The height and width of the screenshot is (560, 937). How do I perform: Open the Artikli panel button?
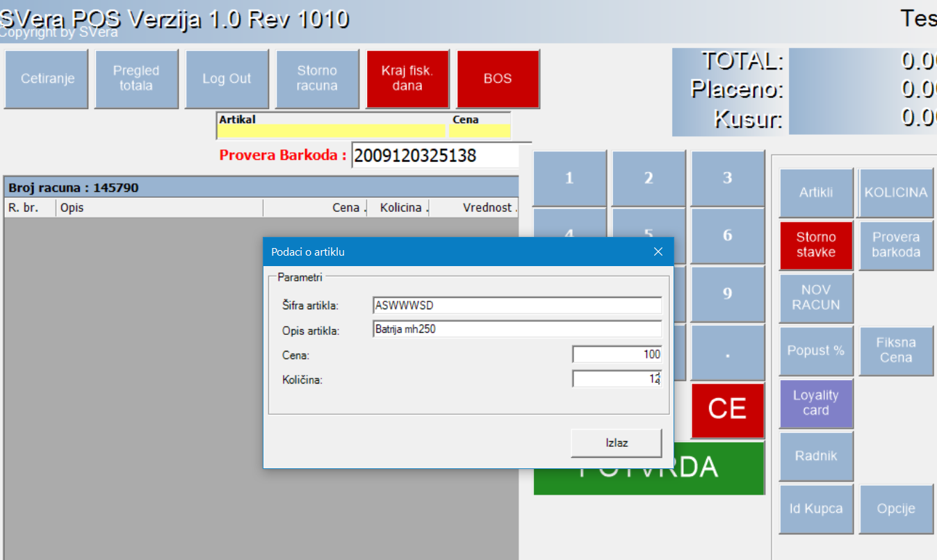[816, 192]
